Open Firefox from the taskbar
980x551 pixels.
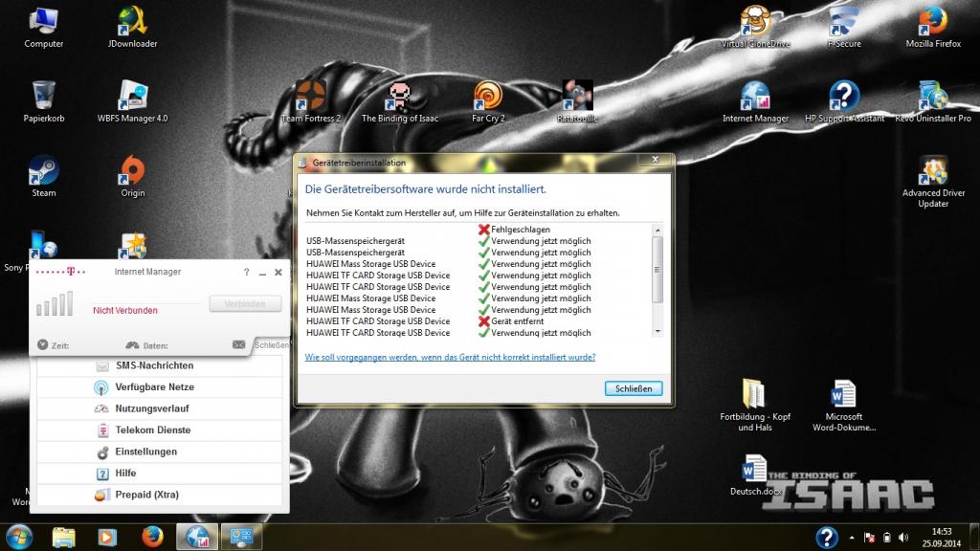[x=152, y=538]
